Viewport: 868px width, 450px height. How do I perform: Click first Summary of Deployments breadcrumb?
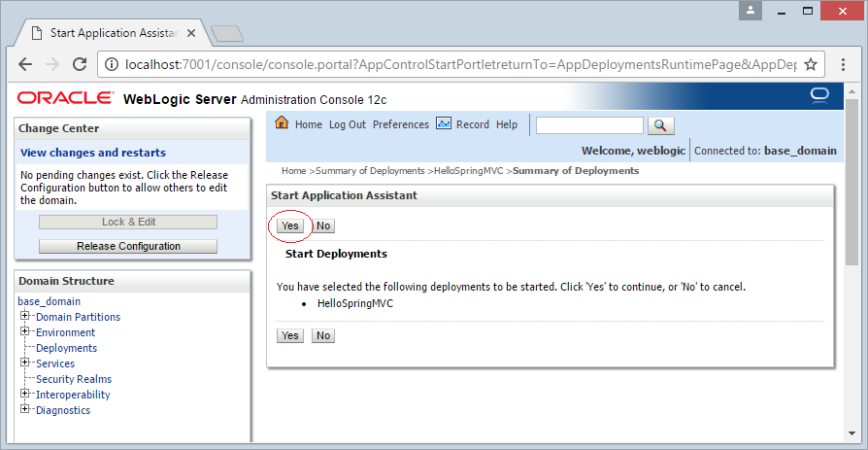370,171
